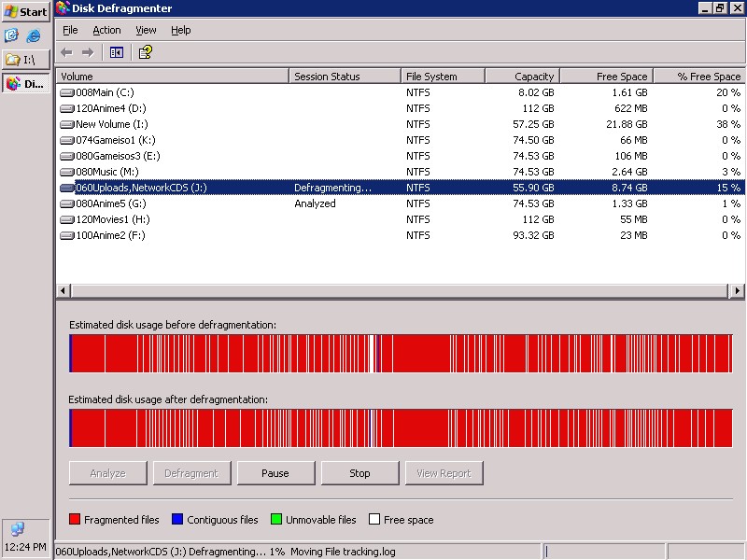Screen dimensions: 747x560
Task: Click the Show Desktop quick launch icon
Action: click(x=11, y=35)
